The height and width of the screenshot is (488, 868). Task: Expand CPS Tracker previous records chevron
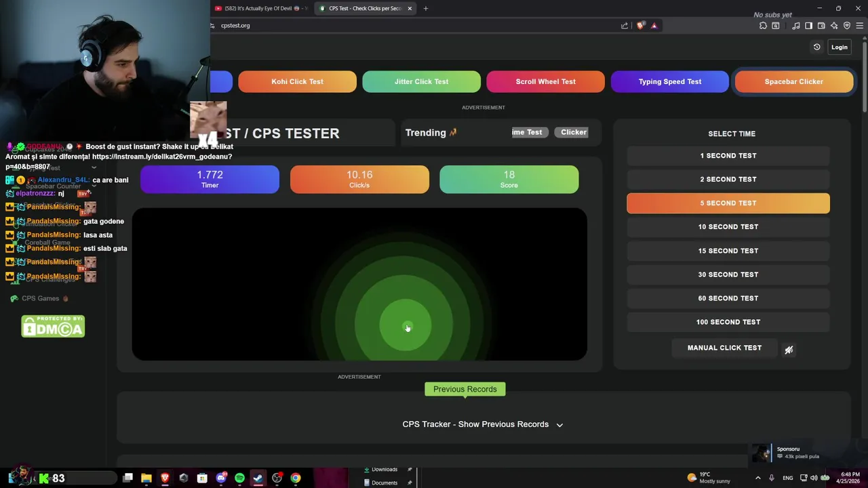click(559, 425)
